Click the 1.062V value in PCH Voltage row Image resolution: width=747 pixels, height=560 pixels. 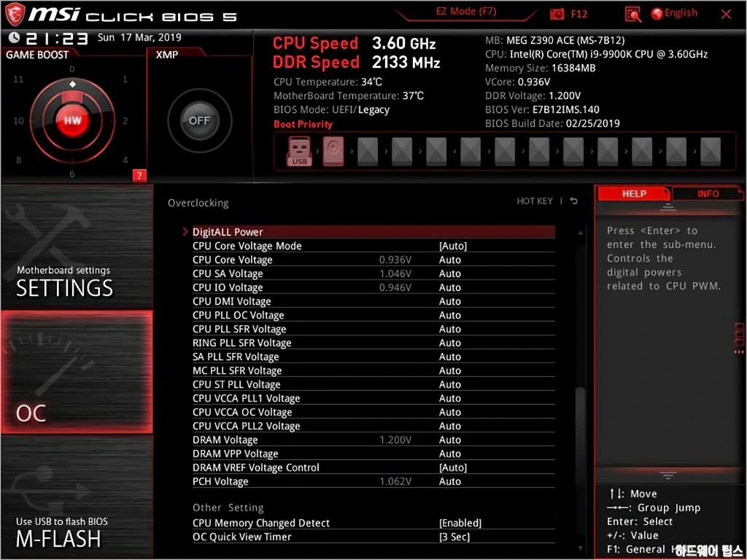[x=395, y=481]
